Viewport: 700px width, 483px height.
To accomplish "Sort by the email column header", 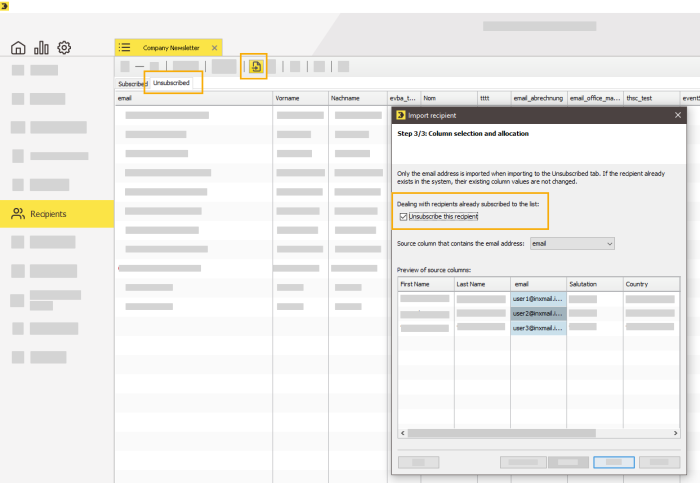I will coord(194,98).
